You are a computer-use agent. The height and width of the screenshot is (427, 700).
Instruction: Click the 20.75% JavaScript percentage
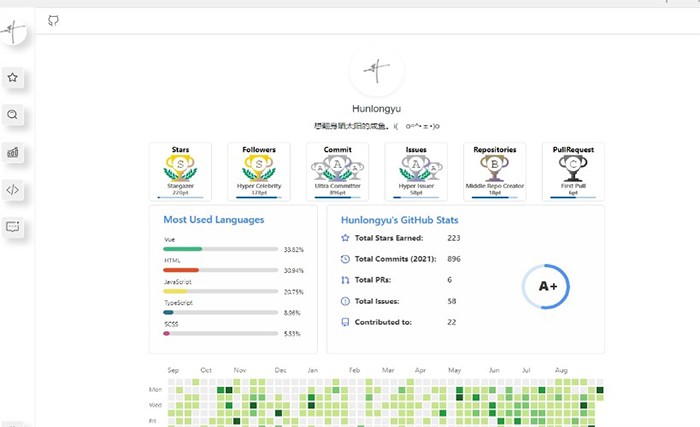[294, 292]
